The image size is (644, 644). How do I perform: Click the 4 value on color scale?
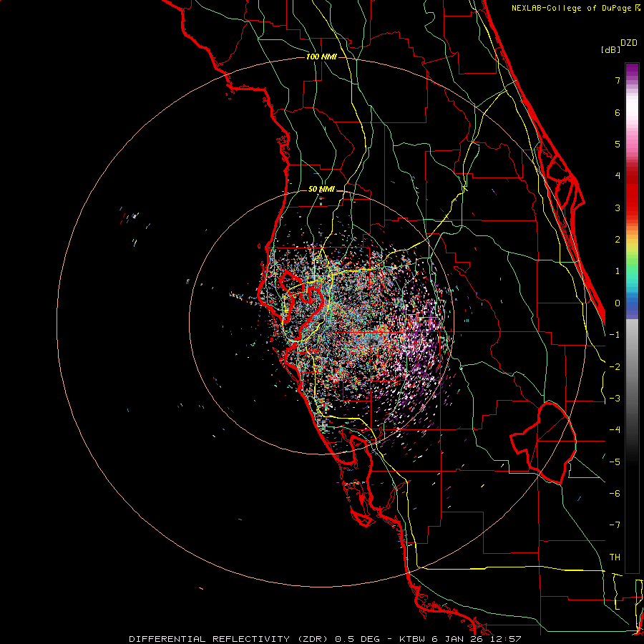pos(618,176)
